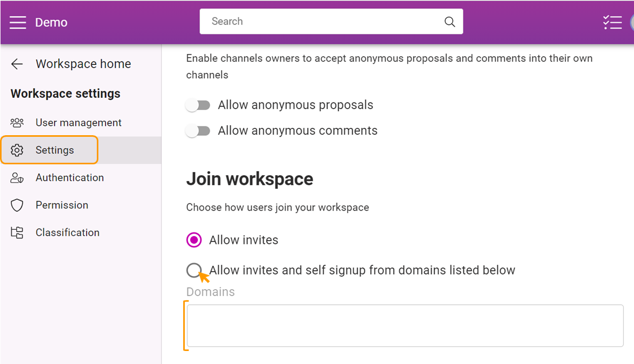Focus the Search text field
This screenshot has height=364, width=634.
pyautogui.click(x=323, y=22)
